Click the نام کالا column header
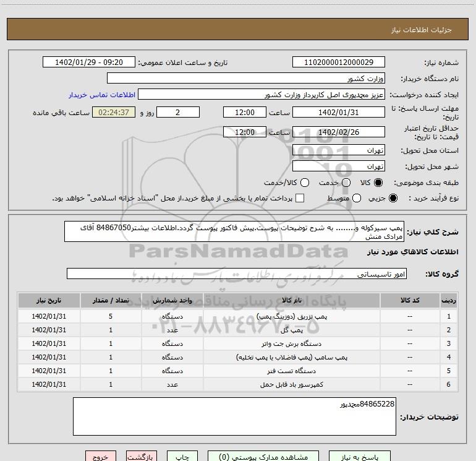 291,300
